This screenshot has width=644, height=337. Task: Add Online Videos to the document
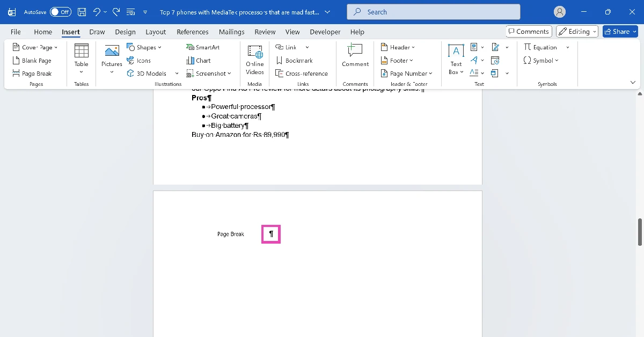pyautogui.click(x=254, y=59)
